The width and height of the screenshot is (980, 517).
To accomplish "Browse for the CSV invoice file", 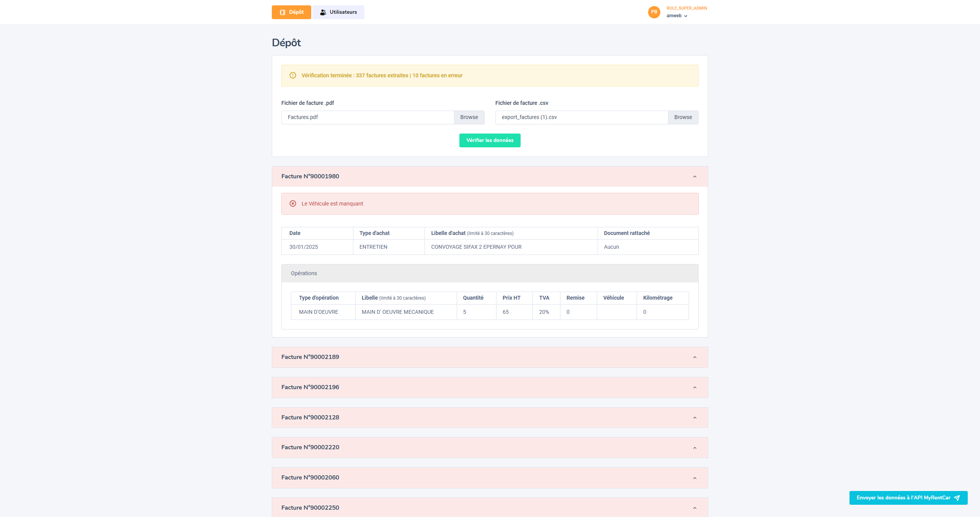I will pyautogui.click(x=683, y=117).
